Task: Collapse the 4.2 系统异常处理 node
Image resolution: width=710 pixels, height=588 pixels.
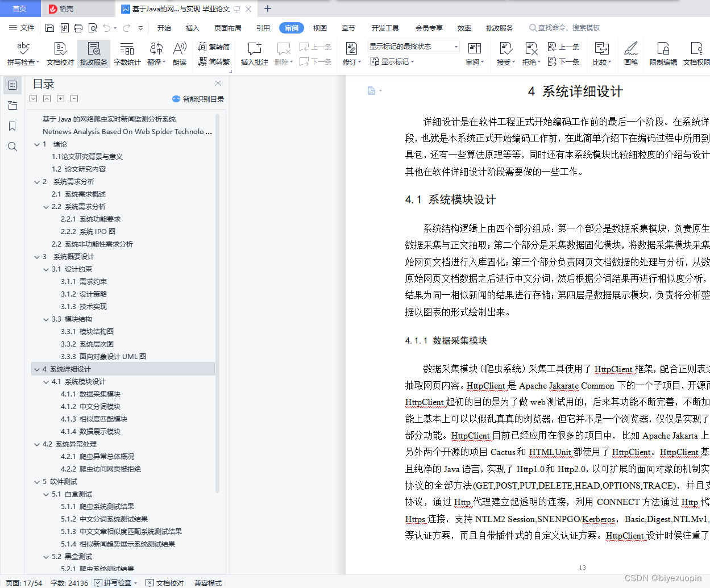Action: (37, 444)
